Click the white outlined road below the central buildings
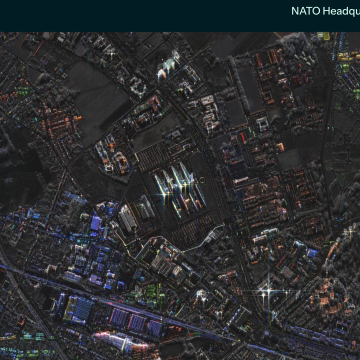 tap(180, 243)
